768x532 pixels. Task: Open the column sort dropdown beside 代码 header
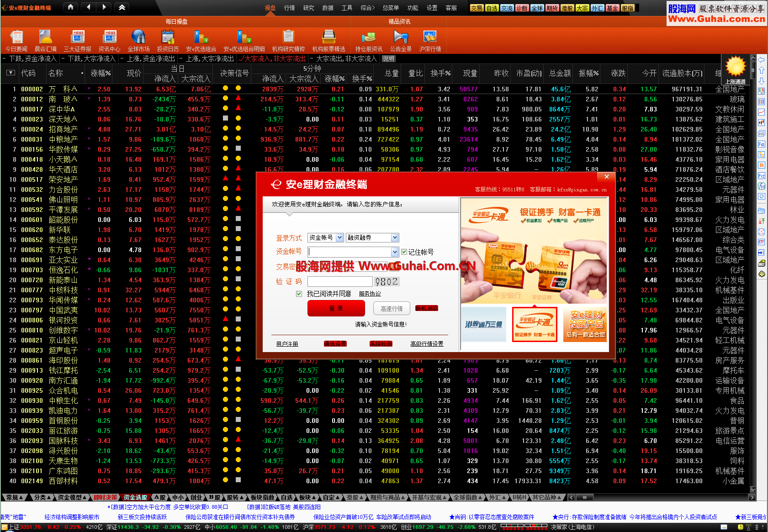point(11,73)
